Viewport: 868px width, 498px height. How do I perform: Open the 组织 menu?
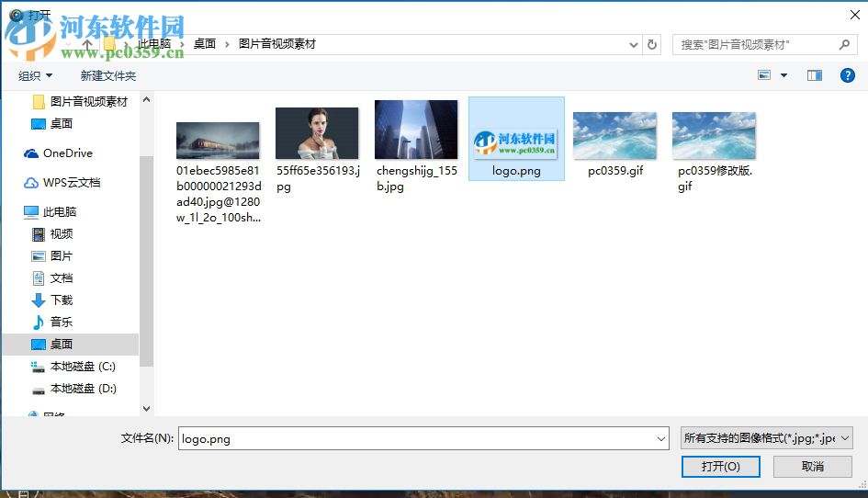click(x=35, y=75)
